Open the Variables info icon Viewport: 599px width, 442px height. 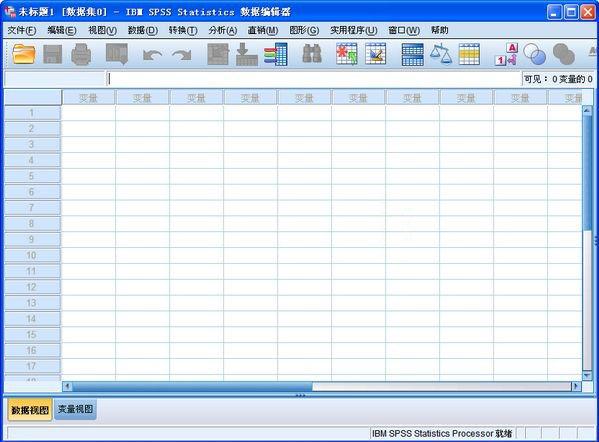(276, 54)
